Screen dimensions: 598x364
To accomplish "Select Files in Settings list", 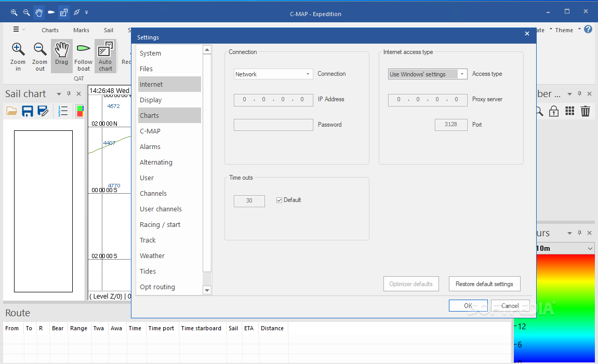I will coord(169,69).
